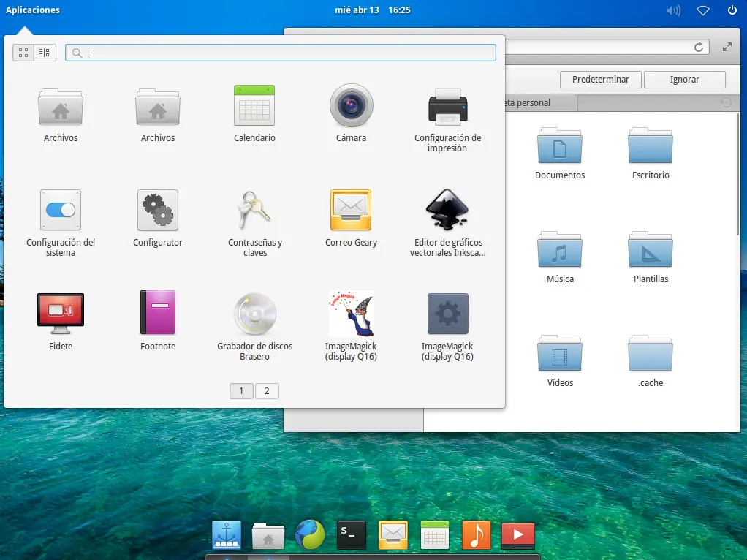Open Files from the dock
Screen dimensions: 747x560
tap(268, 536)
